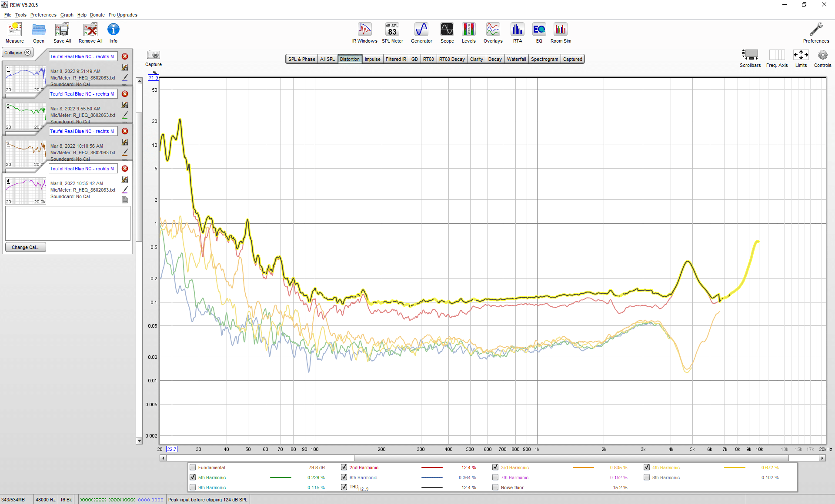Enable the Noise floor checkbox
This screenshot has width=835, height=504.
point(495,487)
